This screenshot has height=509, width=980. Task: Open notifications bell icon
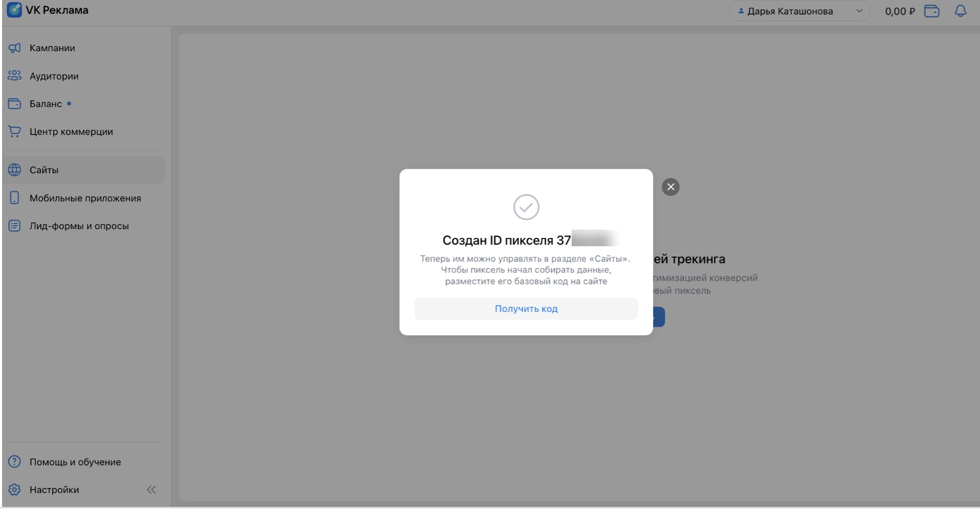tap(960, 11)
